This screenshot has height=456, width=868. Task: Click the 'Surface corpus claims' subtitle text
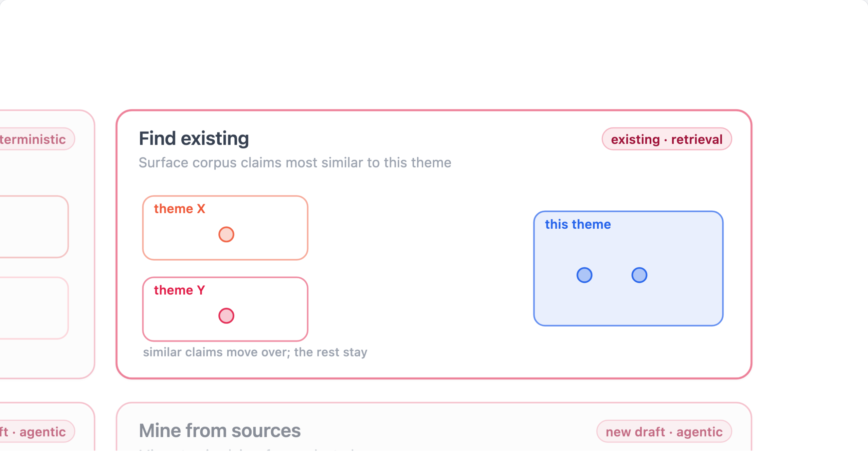(295, 163)
